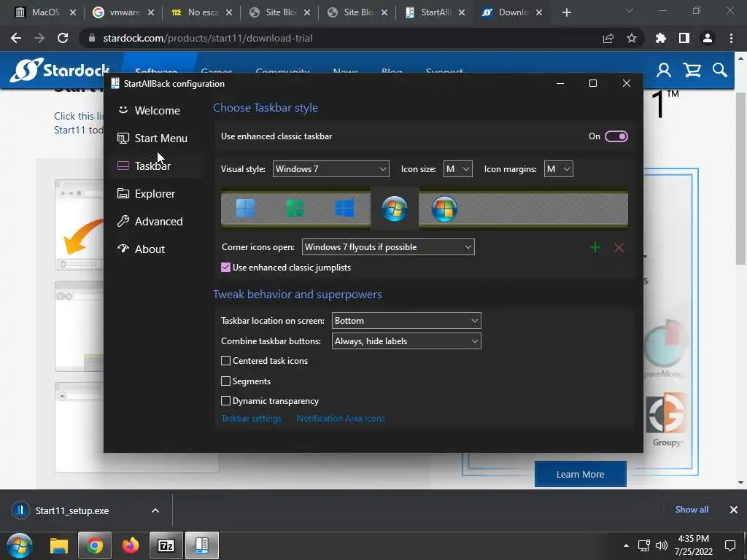
Task: Pick the Windows 10 flat logo orb
Action: coord(344,209)
